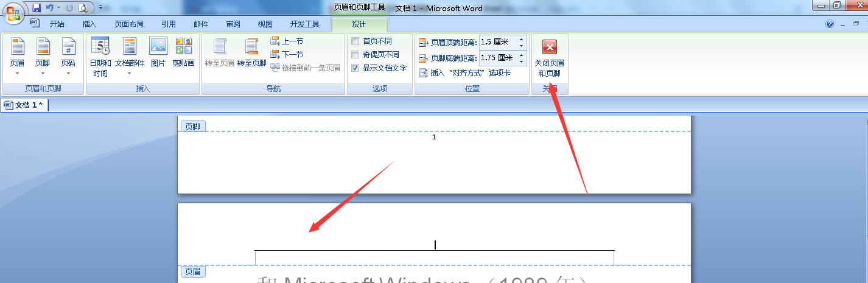Switch to the 引用 ribbon tab
The height and width of the screenshot is (283, 868).
pos(169,24)
